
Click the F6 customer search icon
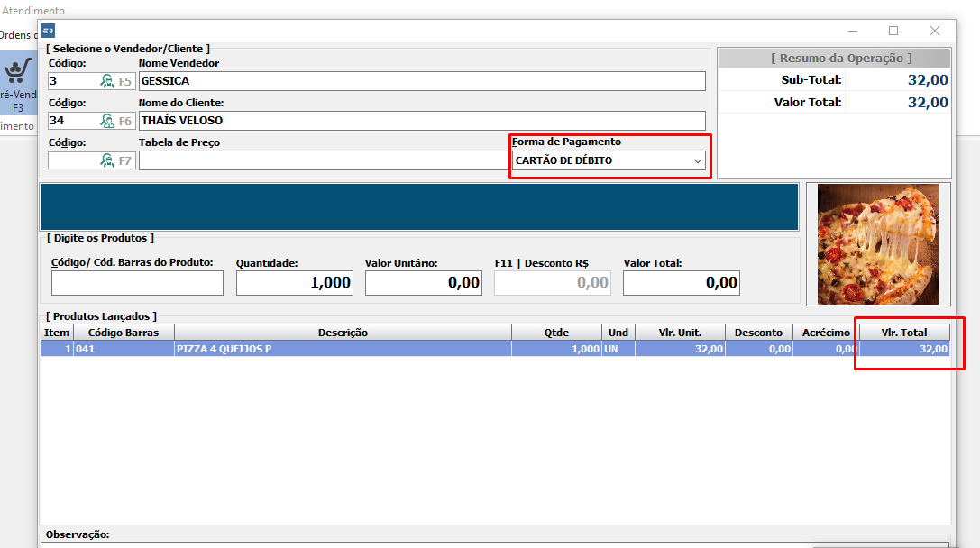[107, 121]
